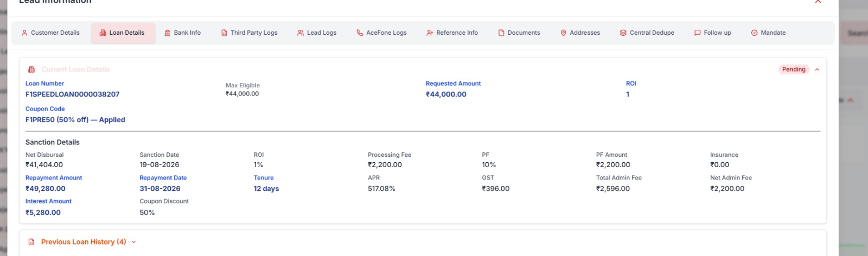Image resolution: width=868 pixels, height=256 pixels.
Task: Click GST value ₹396.00
Action: coord(496,189)
